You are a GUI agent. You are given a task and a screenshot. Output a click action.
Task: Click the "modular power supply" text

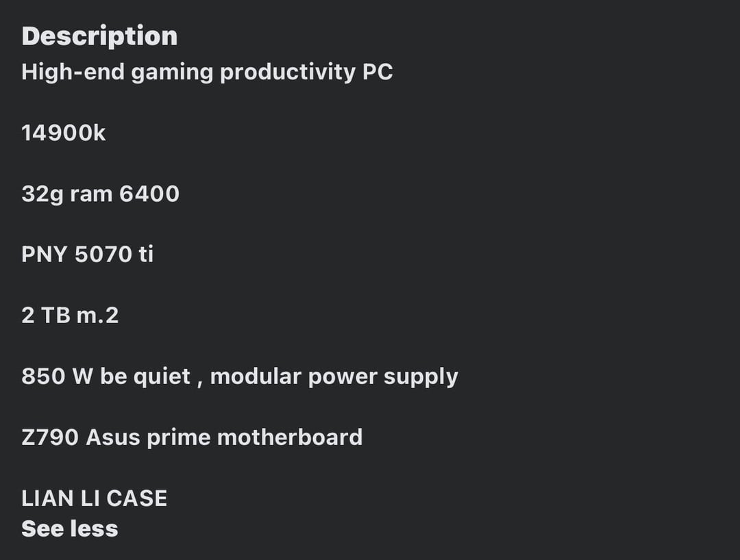click(x=334, y=376)
